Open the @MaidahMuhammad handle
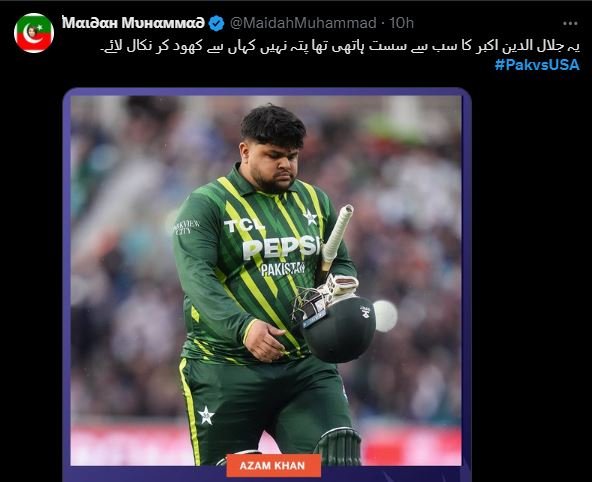The width and height of the screenshot is (592, 482). [x=303, y=23]
